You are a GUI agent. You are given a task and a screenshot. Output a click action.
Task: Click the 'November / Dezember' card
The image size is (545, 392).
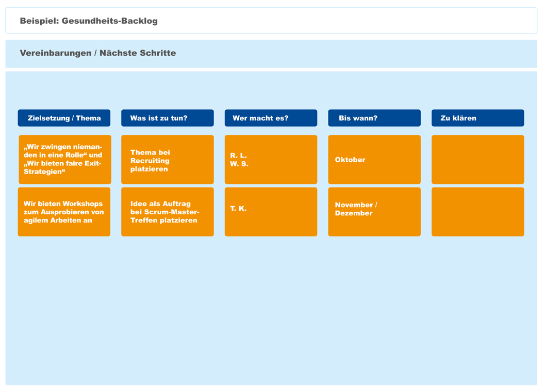pyautogui.click(x=374, y=212)
